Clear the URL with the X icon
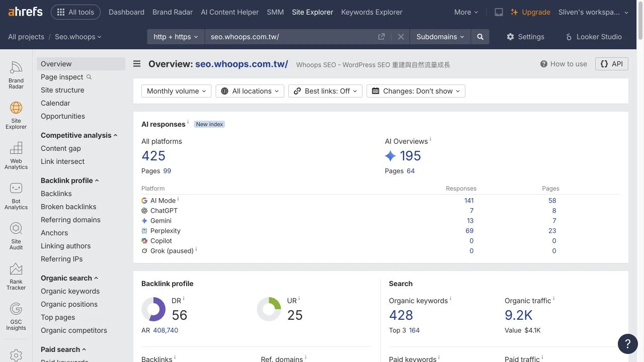This screenshot has width=644, height=362. 400,37
